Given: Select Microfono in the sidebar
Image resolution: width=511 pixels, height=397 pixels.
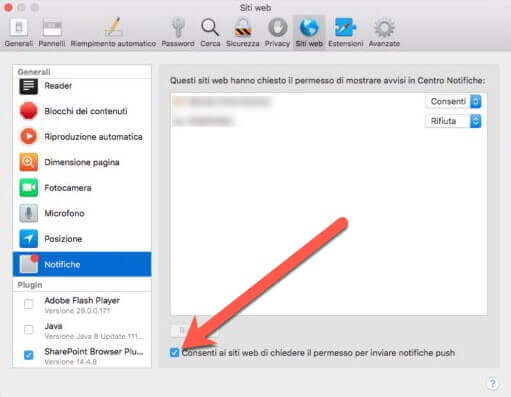Looking at the screenshot, I should coord(82,213).
